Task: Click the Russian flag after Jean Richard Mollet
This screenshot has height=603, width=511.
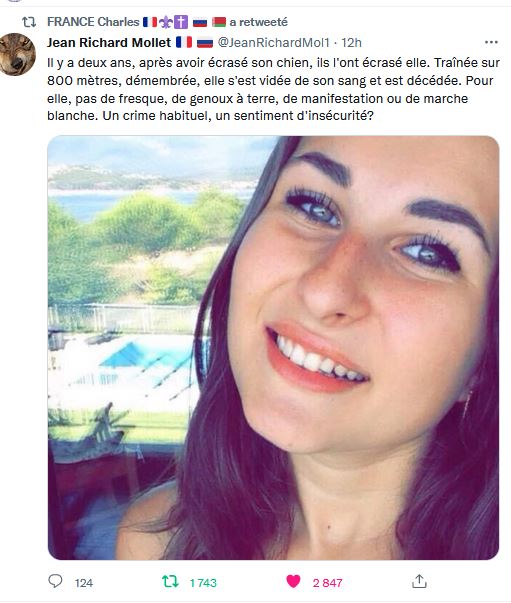Action: (x=205, y=42)
